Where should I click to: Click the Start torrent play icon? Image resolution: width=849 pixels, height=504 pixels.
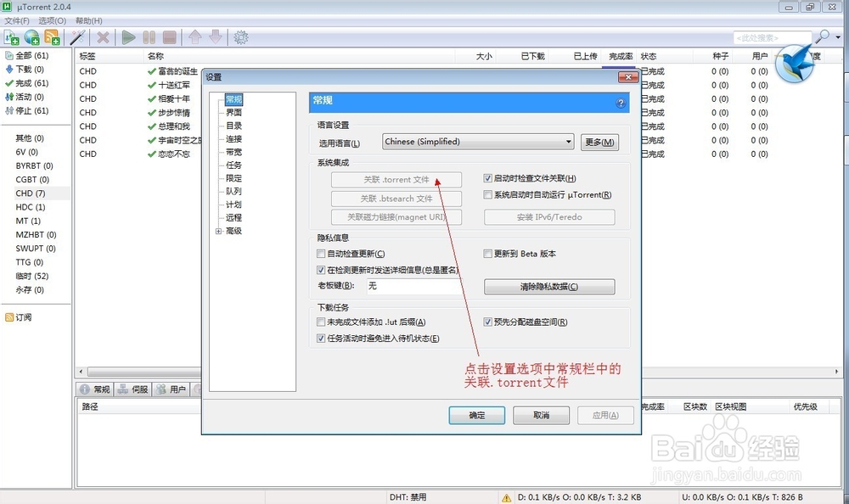[128, 37]
